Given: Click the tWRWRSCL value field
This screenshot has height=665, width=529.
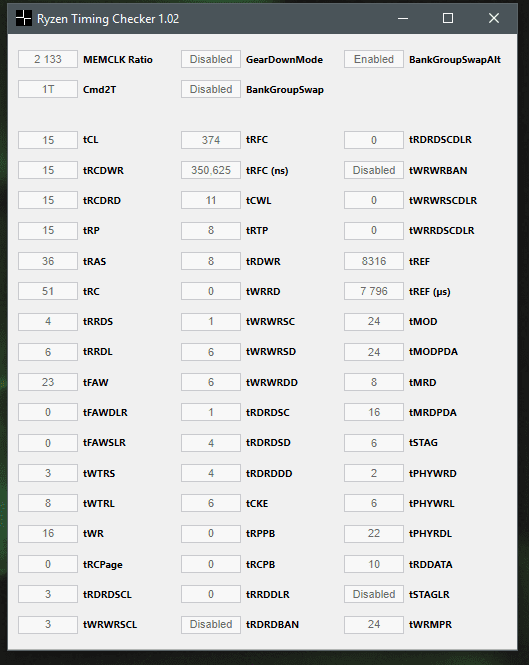Looking at the screenshot, I should click(48, 624).
